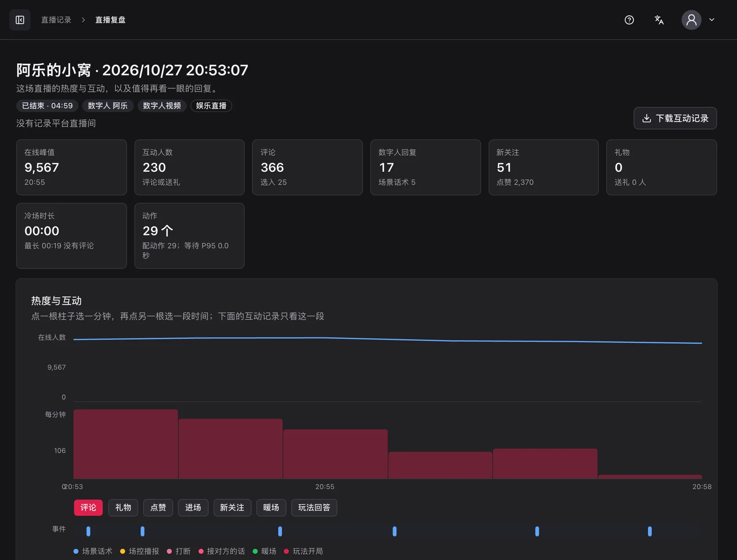This screenshot has width=737, height=560.
Task: Click the 数字人 阿乐 tag
Action: pyautogui.click(x=108, y=105)
